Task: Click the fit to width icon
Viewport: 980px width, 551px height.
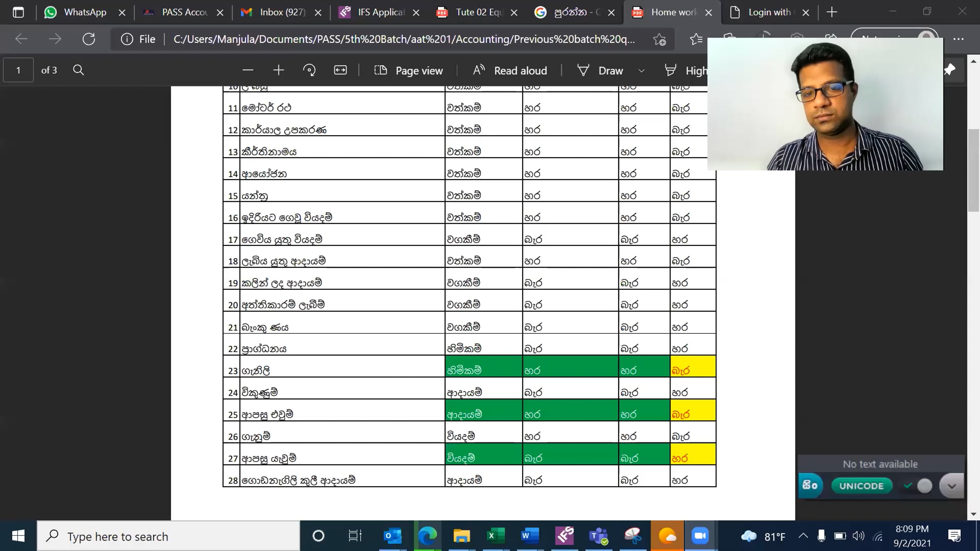Action: [340, 70]
